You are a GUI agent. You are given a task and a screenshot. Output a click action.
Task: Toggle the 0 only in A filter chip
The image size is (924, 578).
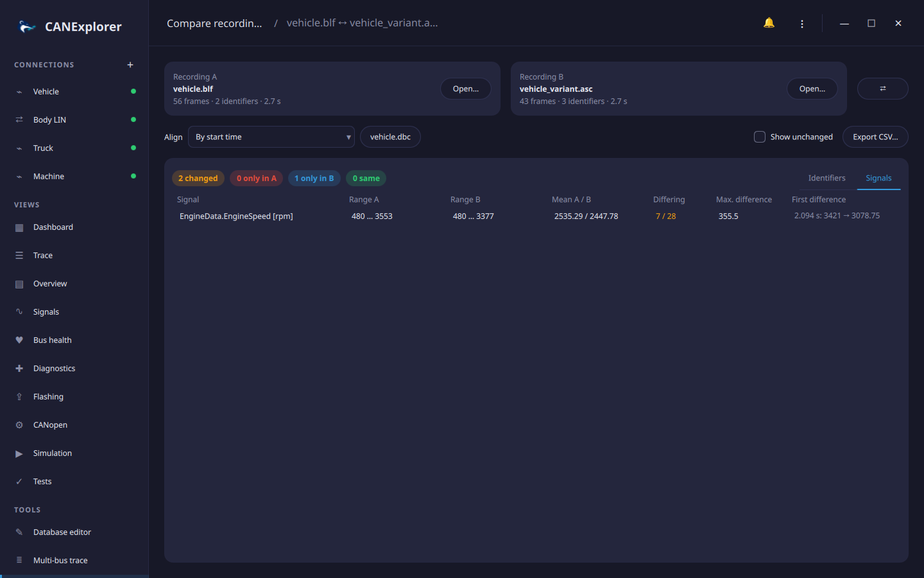pyautogui.click(x=257, y=179)
